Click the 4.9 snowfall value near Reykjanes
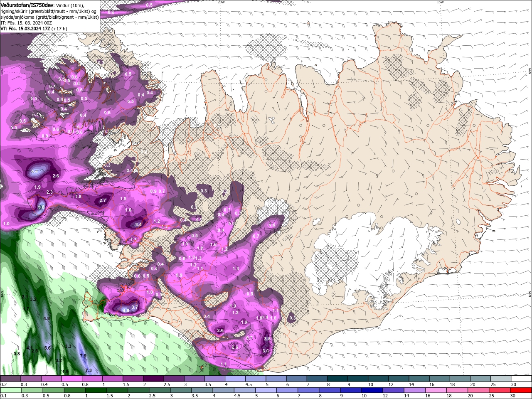The height and width of the screenshot is (399, 532). coord(126,310)
